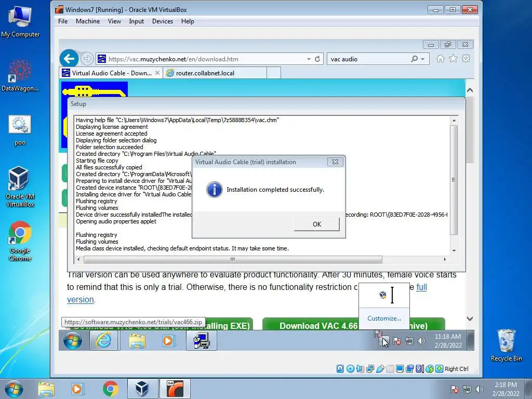This screenshot has height=399, width=532.
Task: Open the Google Chrome desktop shortcut
Action: tap(20, 241)
